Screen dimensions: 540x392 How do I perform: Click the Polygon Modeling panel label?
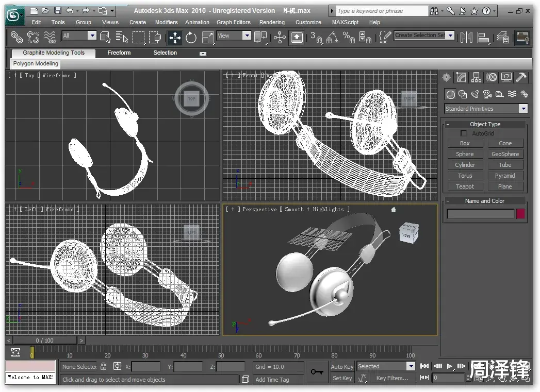pyautogui.click(x=36, y=63)
